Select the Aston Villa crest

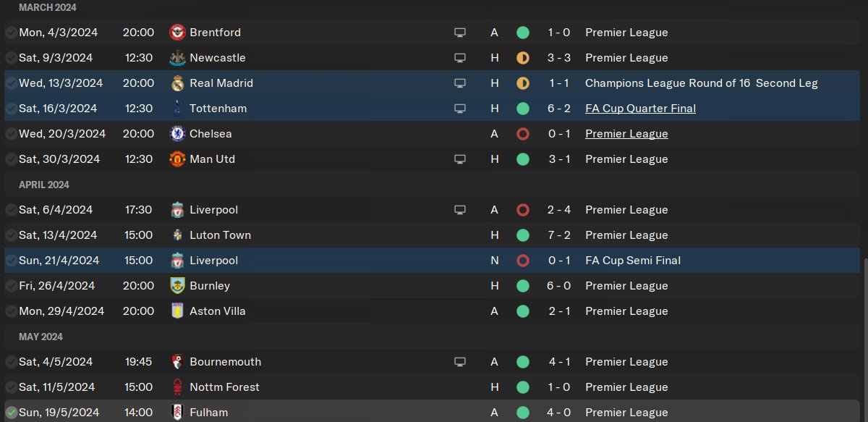(177, 311)
